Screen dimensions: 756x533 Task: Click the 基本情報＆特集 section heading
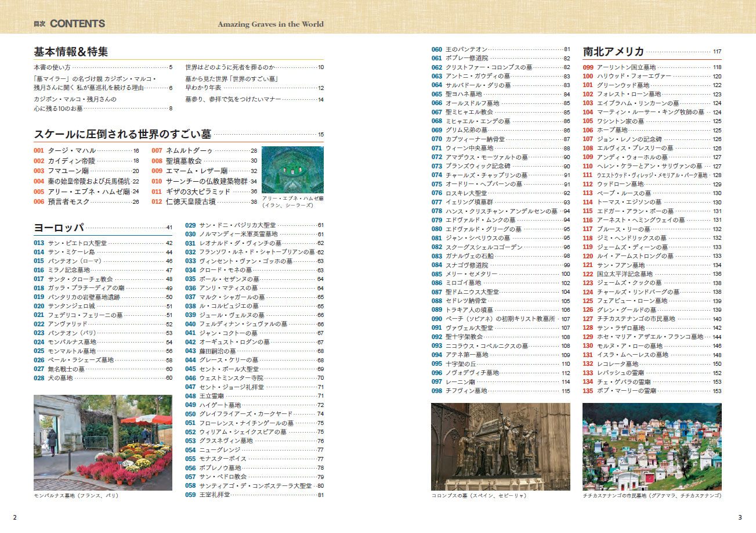(71, 52)
